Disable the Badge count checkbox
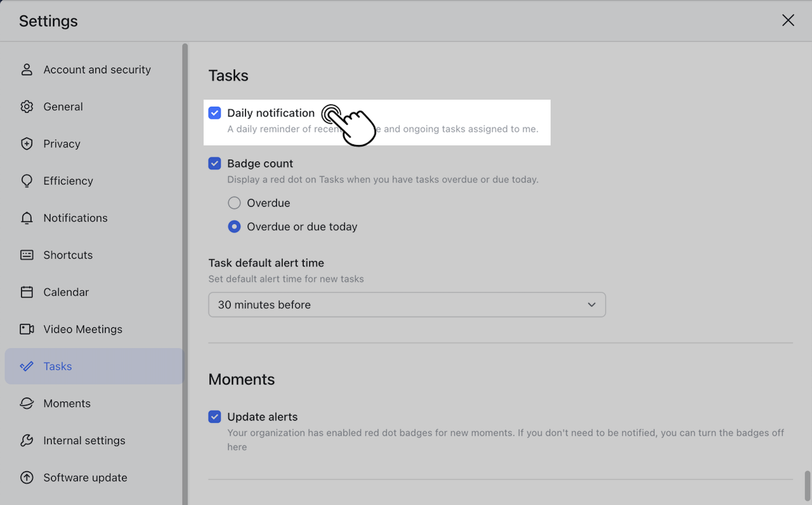 pos(215,163)
